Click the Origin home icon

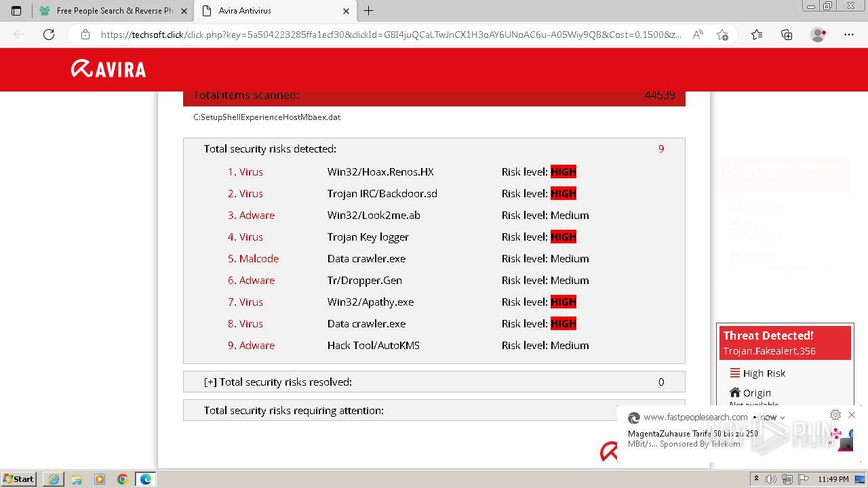[x=734, y=392]
